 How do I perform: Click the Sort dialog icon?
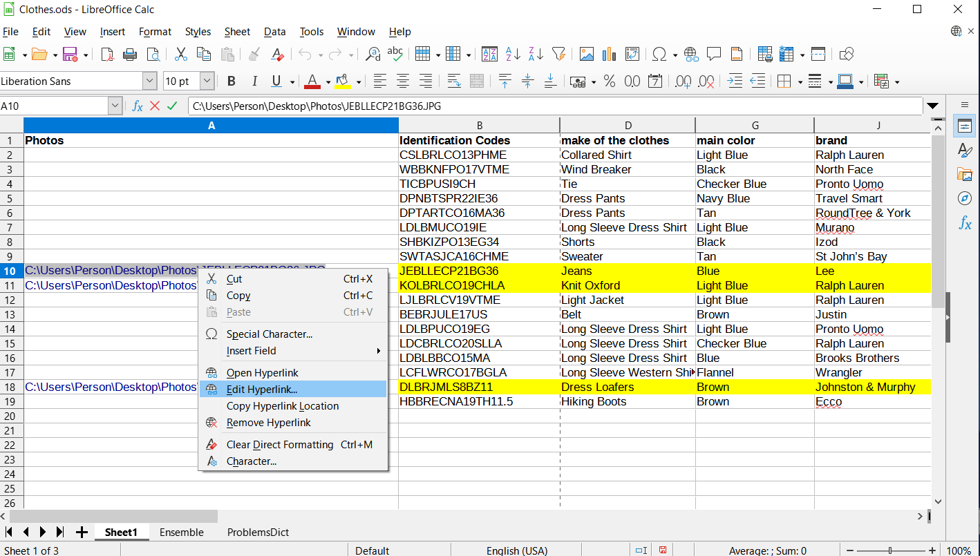tap(489, 54)
